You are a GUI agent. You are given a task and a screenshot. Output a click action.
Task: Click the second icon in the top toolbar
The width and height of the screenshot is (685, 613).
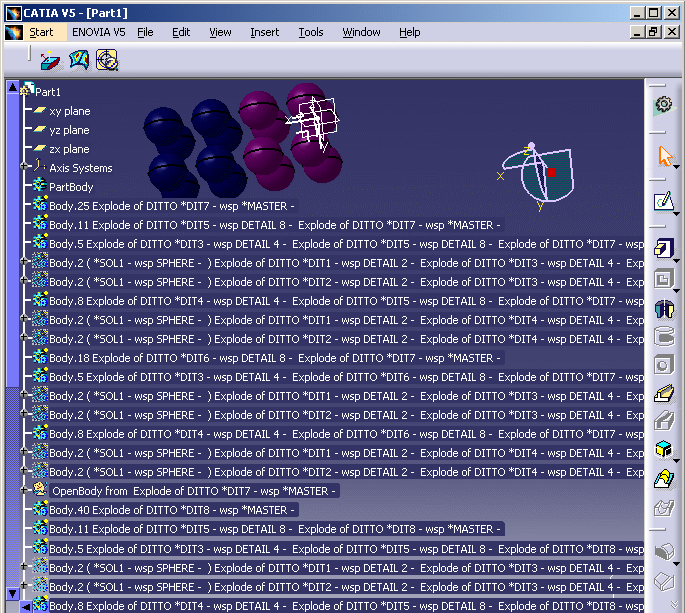79,61
